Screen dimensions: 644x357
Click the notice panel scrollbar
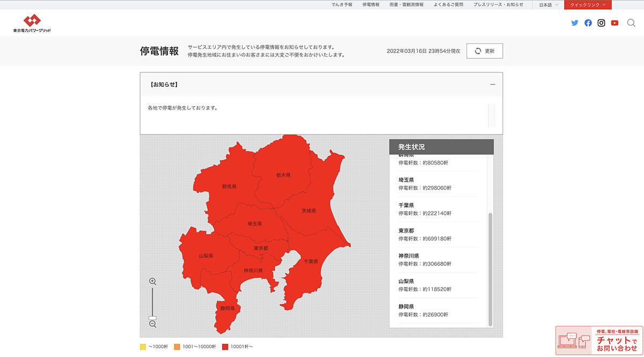491,115
